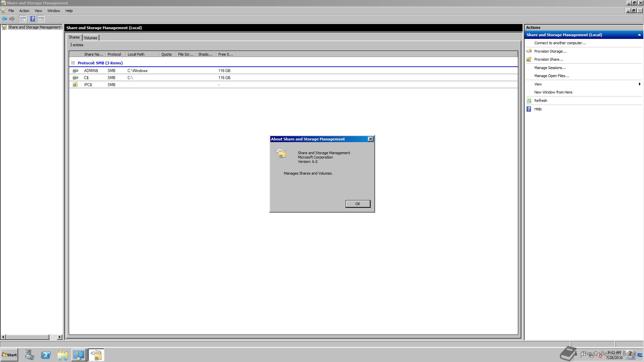The image size is (644, 362).
Task: Select the C$ share icon
Action: point(75,78)
